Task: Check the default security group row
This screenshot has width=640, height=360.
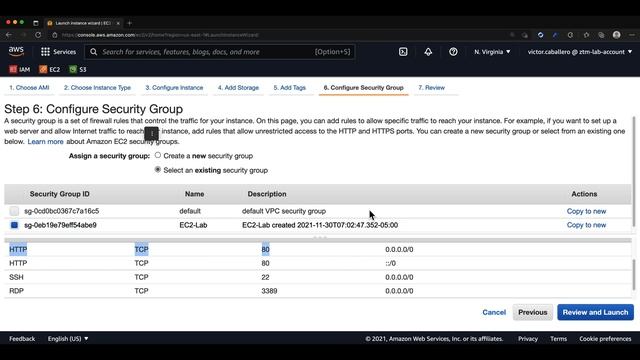Action: pyautogui.click(x=14, y=211)
